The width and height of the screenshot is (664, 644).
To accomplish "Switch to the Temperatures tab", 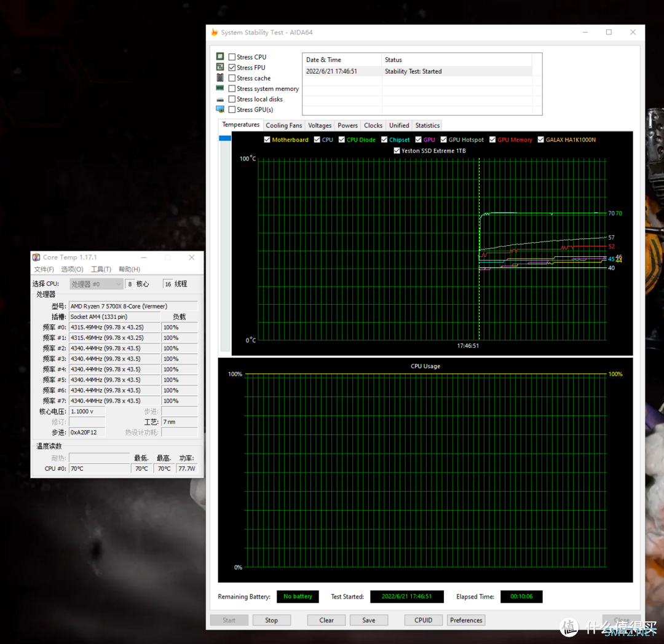I will 240,124.
